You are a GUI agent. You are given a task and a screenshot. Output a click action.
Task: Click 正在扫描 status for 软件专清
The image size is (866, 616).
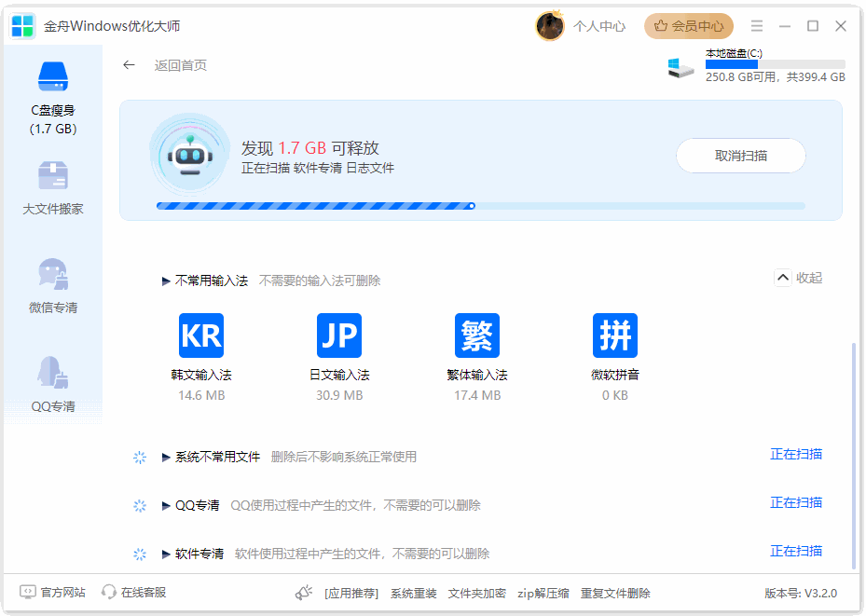[796, 552]
